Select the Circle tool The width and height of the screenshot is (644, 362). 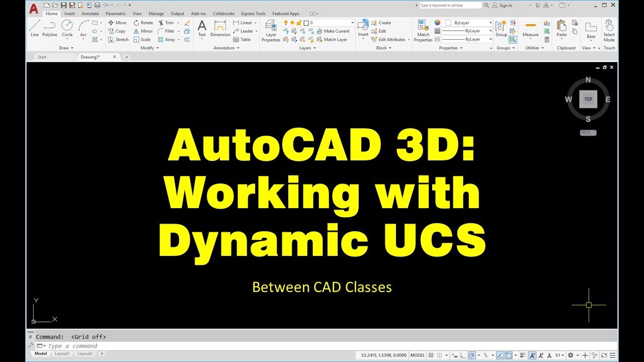(67, 28)
